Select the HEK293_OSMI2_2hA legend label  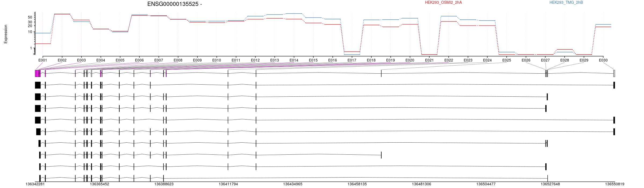pyautogui.click(x=444, y=2)
